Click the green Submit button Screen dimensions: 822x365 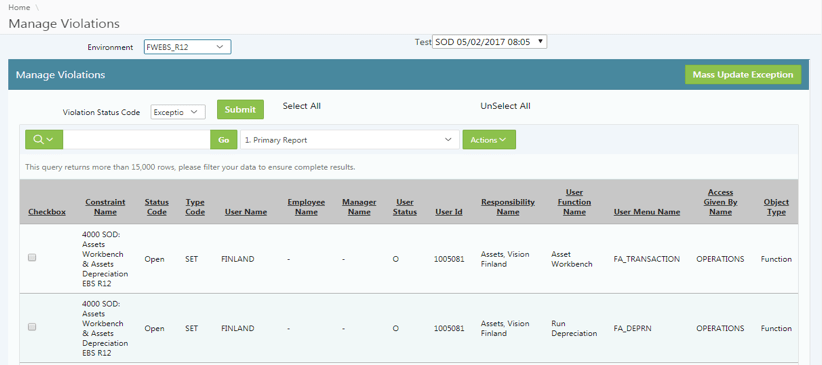tap(240, 110)
